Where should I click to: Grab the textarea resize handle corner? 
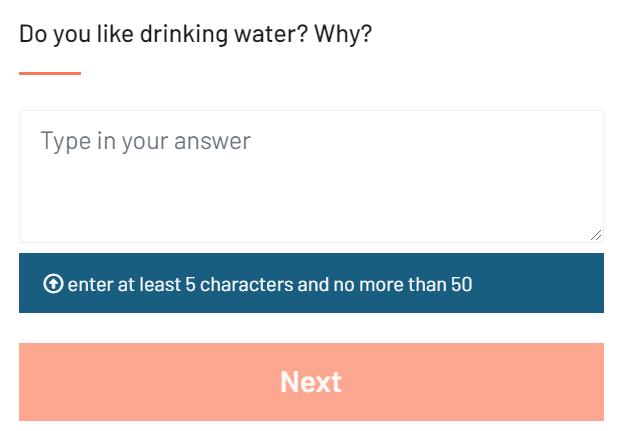click(x=596, y=235)
